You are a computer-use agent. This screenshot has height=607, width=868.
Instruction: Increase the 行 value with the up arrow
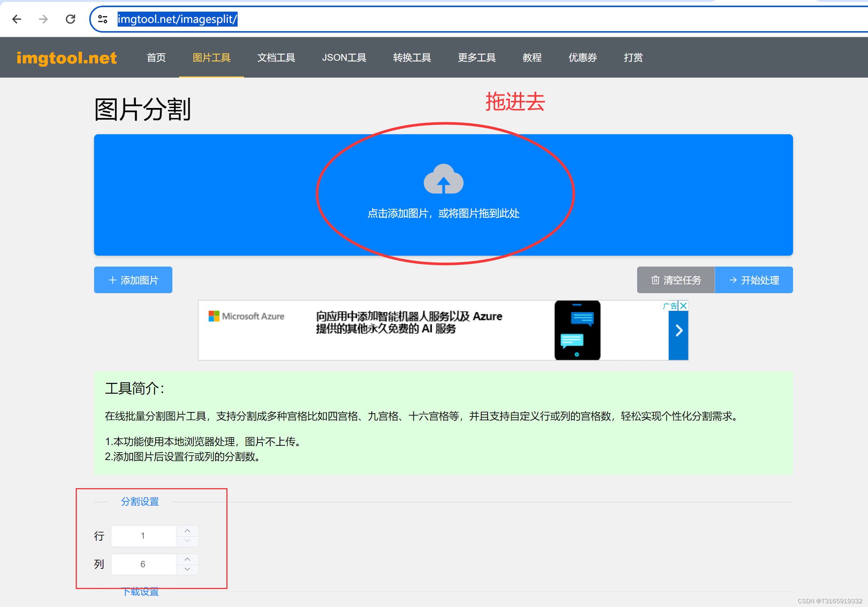187,531
